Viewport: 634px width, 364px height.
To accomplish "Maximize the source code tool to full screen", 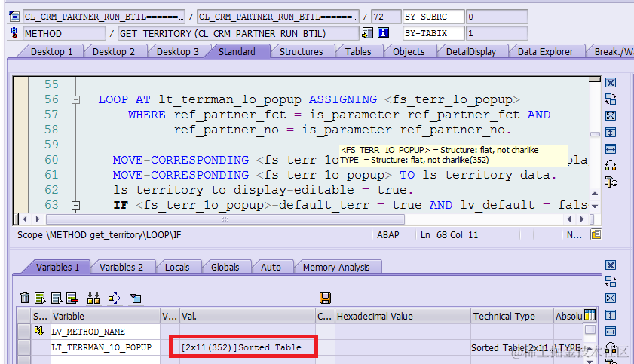I will click(x=611, y=116).
